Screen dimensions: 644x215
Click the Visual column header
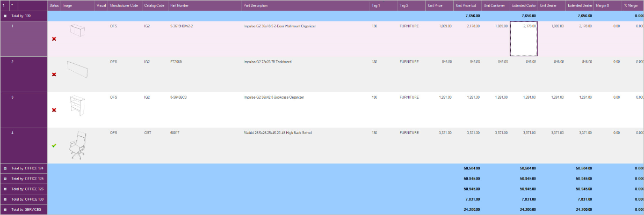tap(102, 6)
